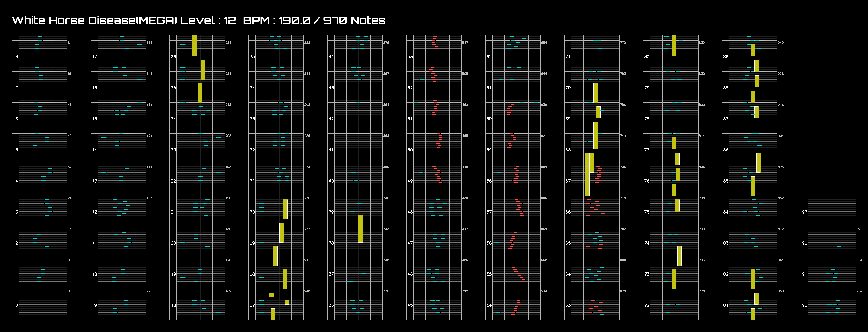The height and width of the screenshot is (332, 868).
Task: Select measure label 53
Action: point(410,56)
